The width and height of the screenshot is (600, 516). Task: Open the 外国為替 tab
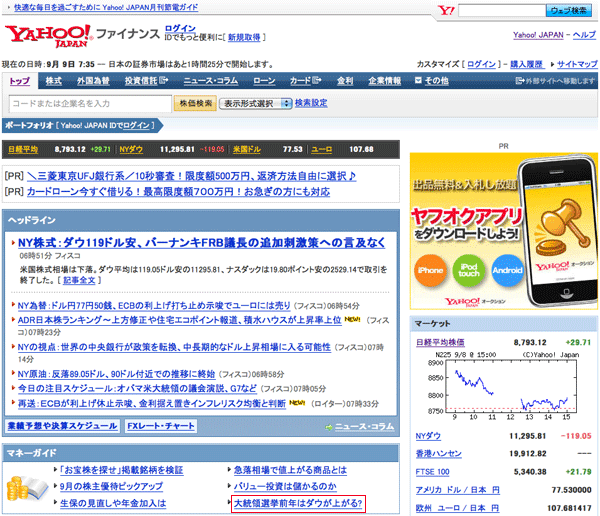[x=93, y=81]
